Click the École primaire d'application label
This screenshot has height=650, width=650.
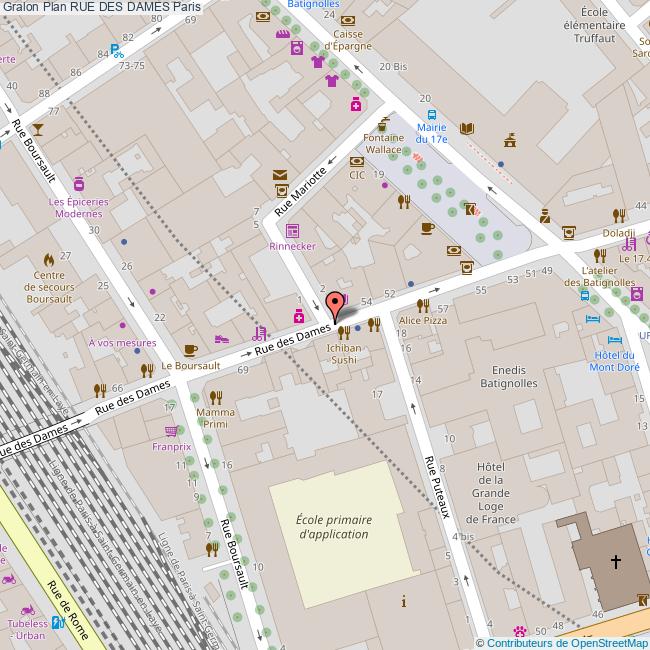335,527
